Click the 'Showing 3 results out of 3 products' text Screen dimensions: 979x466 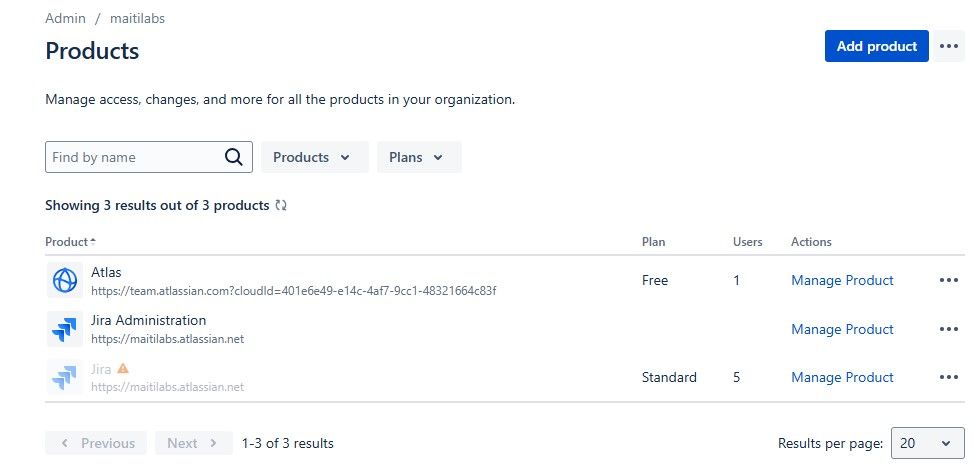[157, 205]
